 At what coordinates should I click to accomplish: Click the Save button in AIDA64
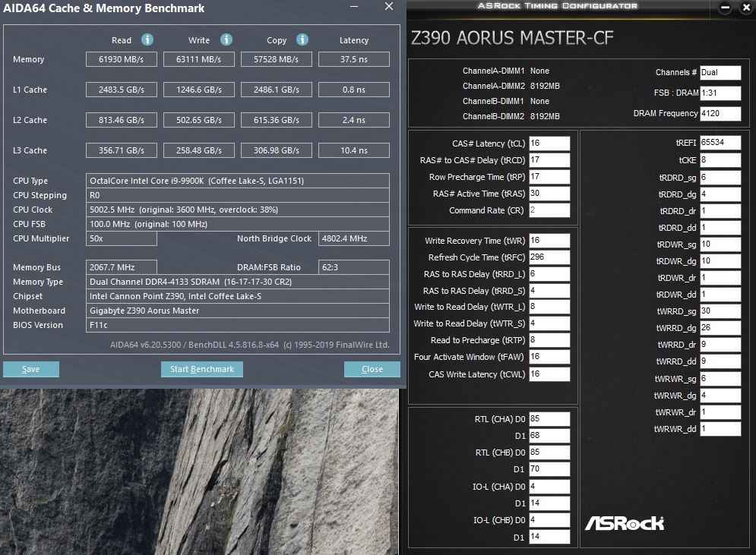[x=31, y=369]
